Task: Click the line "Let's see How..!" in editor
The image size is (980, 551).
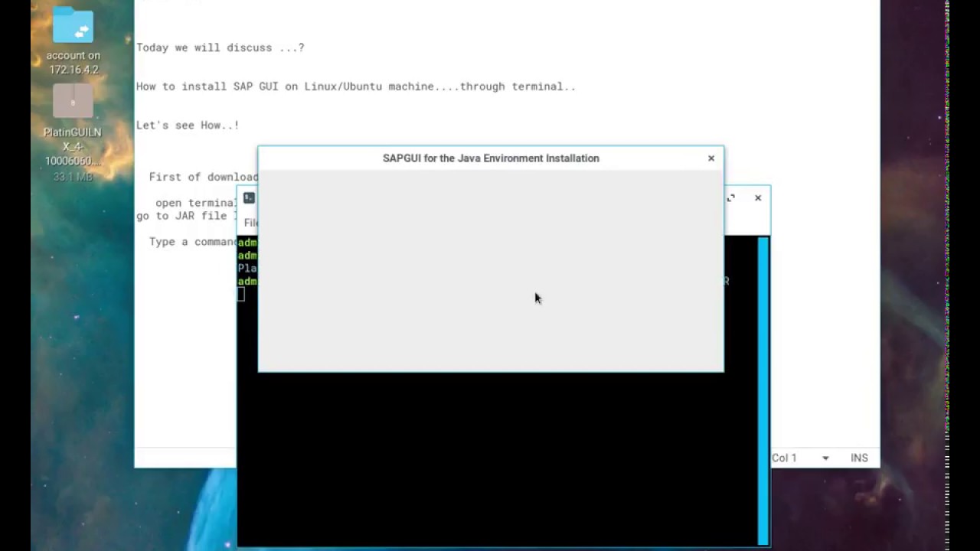Action: click(188, 126)
